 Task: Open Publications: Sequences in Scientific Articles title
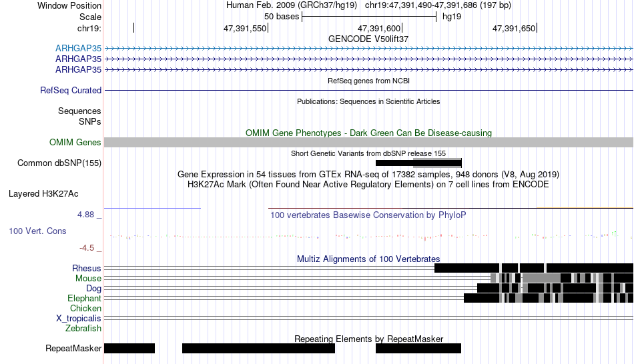coord(368,101)
